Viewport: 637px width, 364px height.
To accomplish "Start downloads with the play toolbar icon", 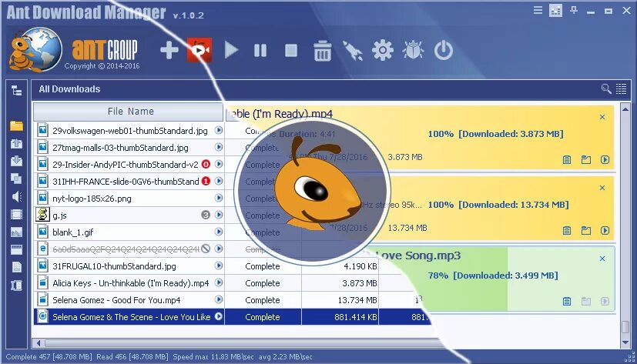I will tap(231, 50).
